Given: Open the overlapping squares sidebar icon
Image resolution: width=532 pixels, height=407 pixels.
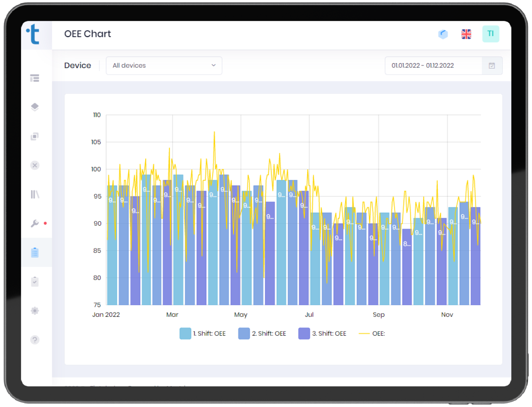Looking at the screenshot, I should [35, 136].
